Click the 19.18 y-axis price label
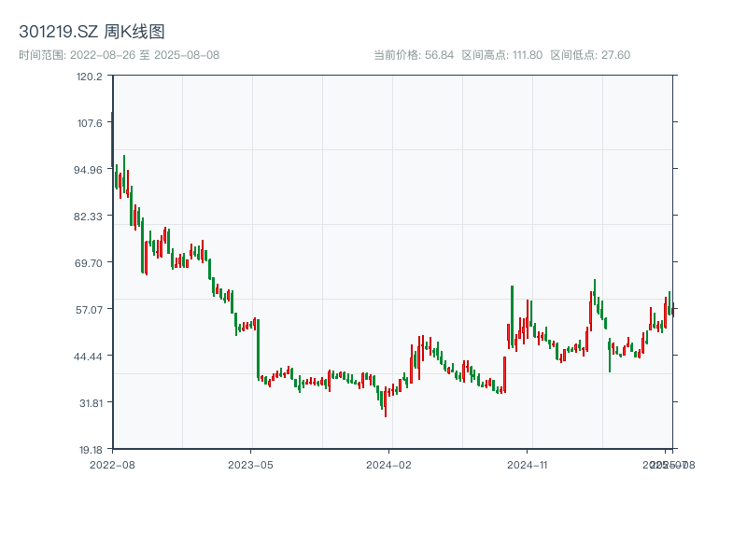The image size is (747, 560). 89,449
